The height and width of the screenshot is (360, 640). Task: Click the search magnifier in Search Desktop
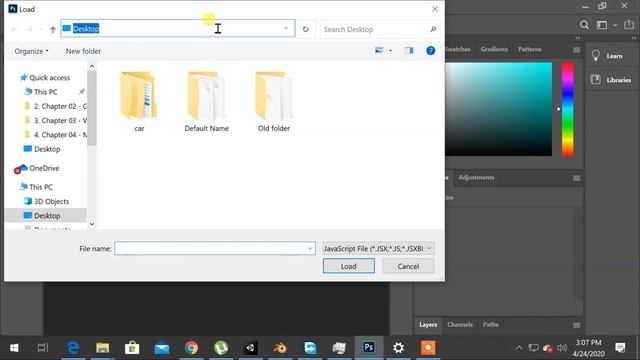(x=433, y=29)
